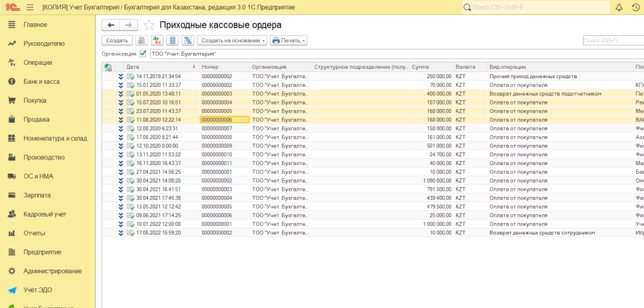Open the Печать dropdown menu
Image resolution: width=644 pixels, height=308 pixels.
coord(289,40)
